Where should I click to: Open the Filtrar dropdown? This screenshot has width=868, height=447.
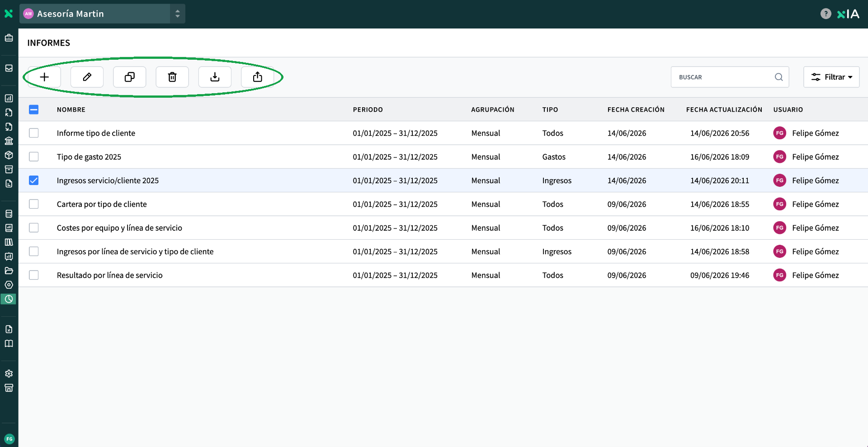[831, 77]
